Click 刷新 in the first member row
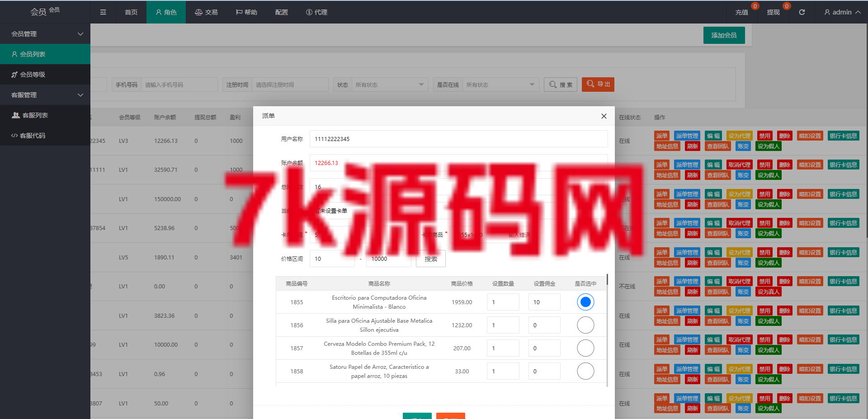 pos(692,146)
